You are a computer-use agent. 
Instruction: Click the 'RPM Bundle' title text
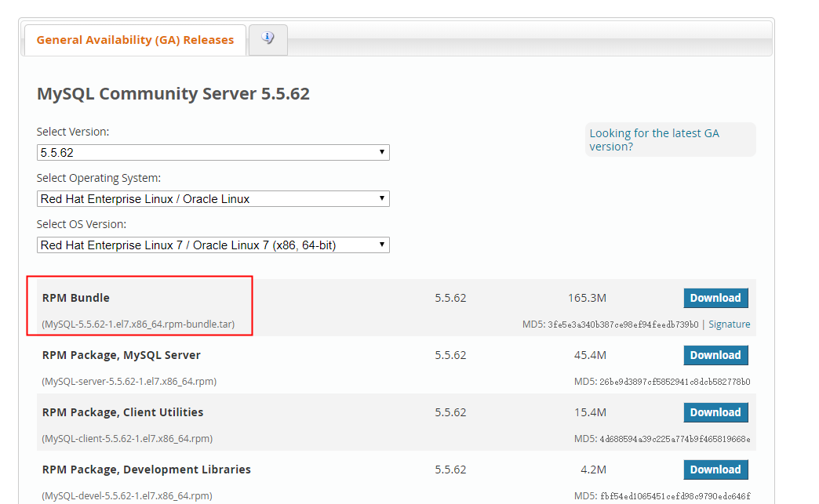76,298
